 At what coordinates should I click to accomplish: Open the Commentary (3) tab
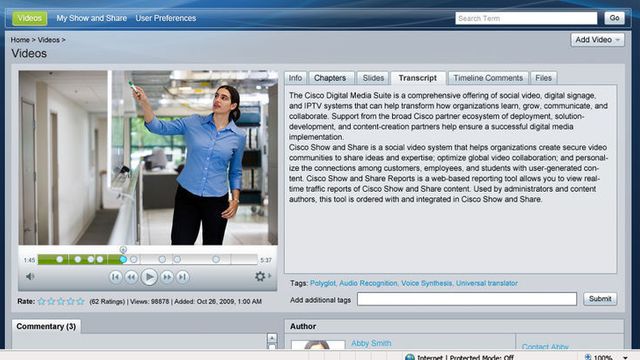(x=46, y=327)
